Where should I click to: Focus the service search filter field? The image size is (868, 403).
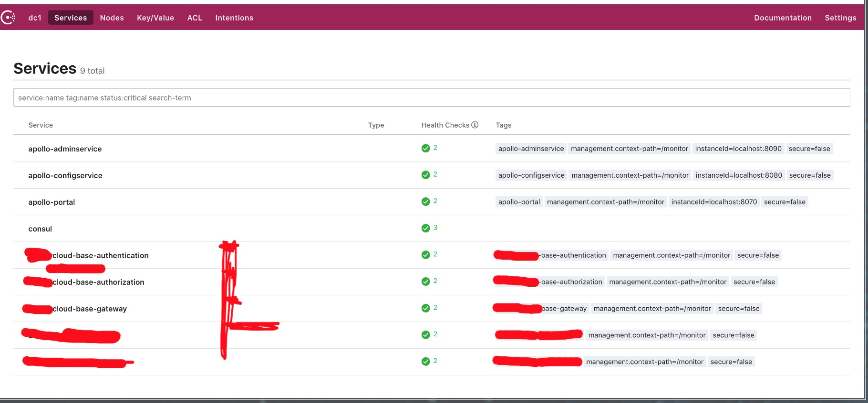click(x=432, y=98)
